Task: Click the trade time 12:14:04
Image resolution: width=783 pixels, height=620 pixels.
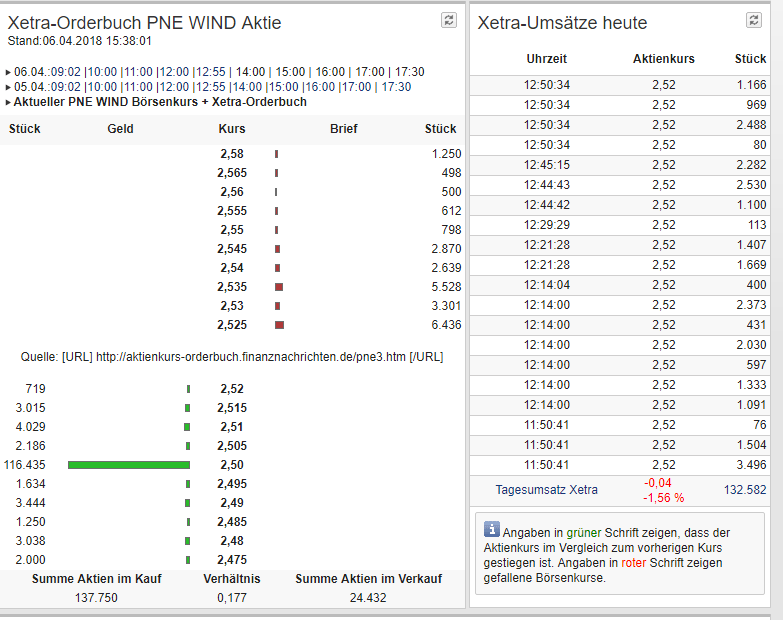Action: (x=547, y=285)
